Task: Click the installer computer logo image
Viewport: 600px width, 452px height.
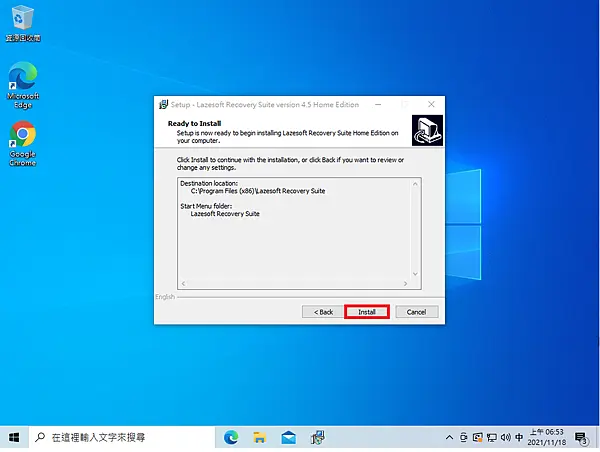Action: [x=427, y=131]
